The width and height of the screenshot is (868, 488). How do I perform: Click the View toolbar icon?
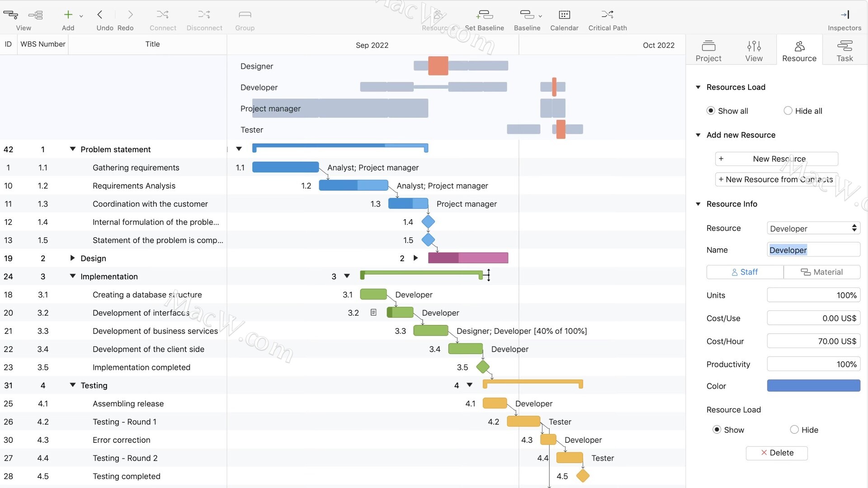11,15
